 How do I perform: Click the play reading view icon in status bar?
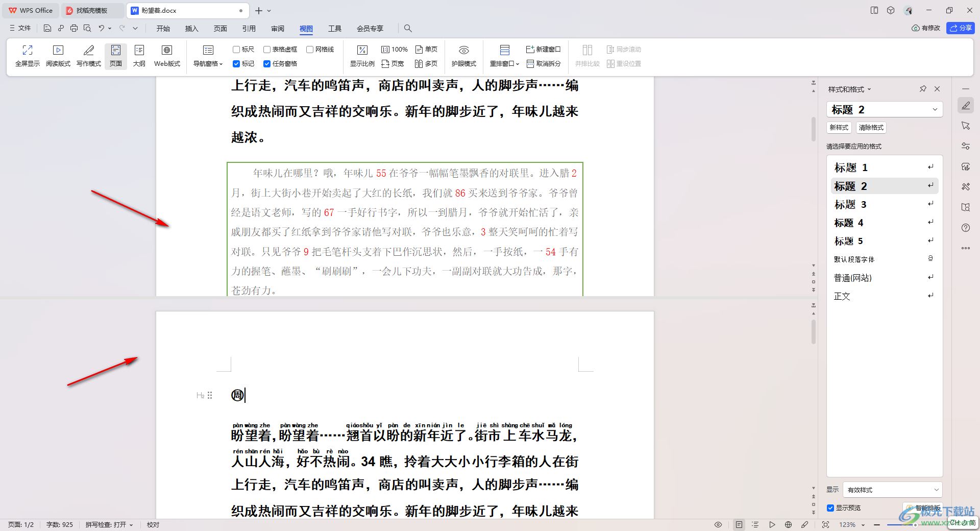[772, 524]
